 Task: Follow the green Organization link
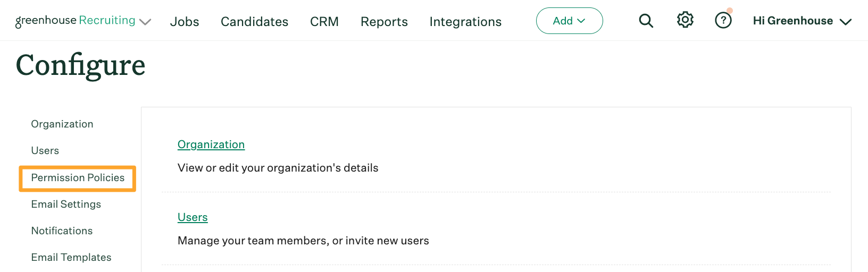211,144
